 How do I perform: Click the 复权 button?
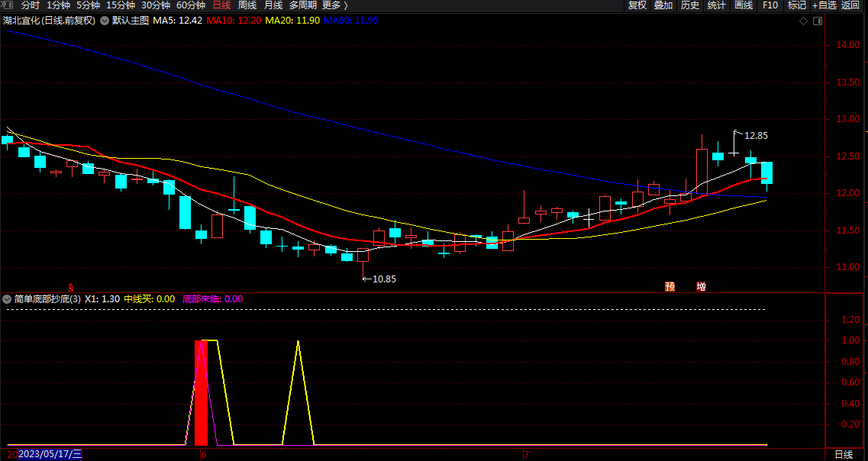pos(637,5)
